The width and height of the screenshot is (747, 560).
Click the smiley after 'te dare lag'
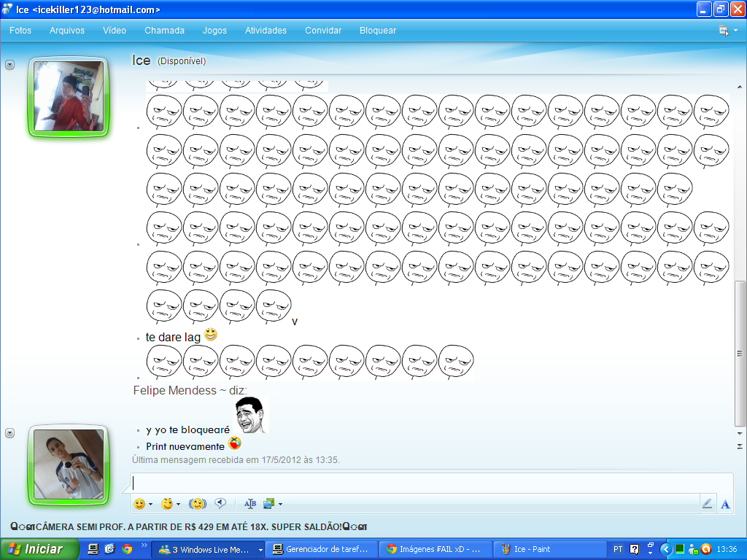pos(211,334)
